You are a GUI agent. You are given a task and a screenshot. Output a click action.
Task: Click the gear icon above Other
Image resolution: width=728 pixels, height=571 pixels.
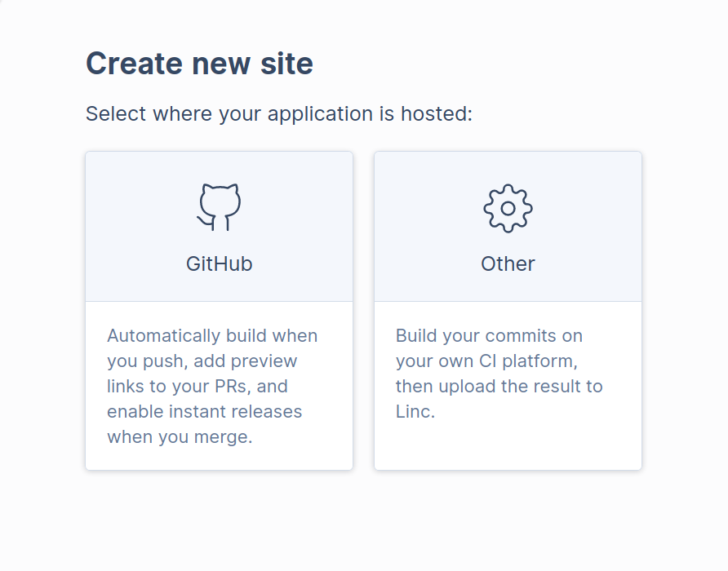(508, 208)
